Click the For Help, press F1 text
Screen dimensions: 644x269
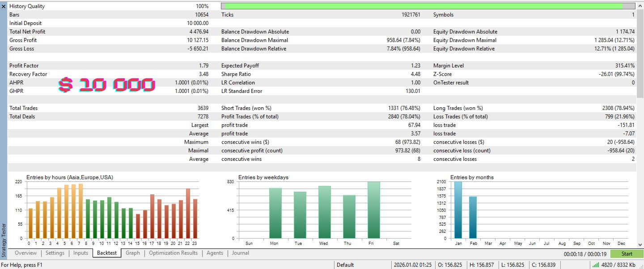(x=22, y=265)
